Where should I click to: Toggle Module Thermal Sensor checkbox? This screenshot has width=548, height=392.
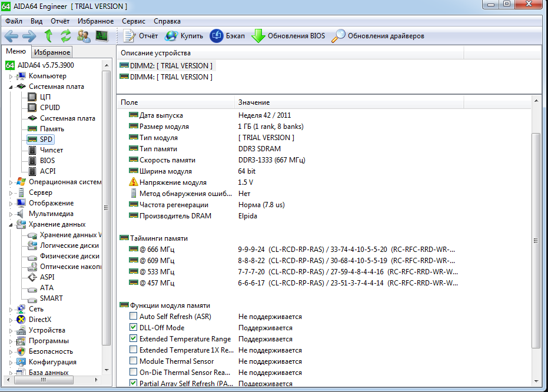133,361
